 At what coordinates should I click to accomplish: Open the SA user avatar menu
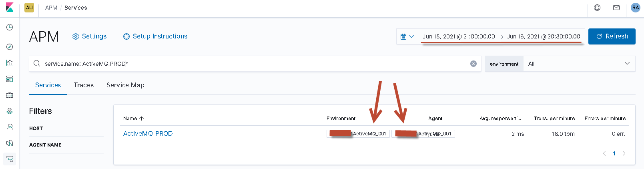click(x=635, y=8)
